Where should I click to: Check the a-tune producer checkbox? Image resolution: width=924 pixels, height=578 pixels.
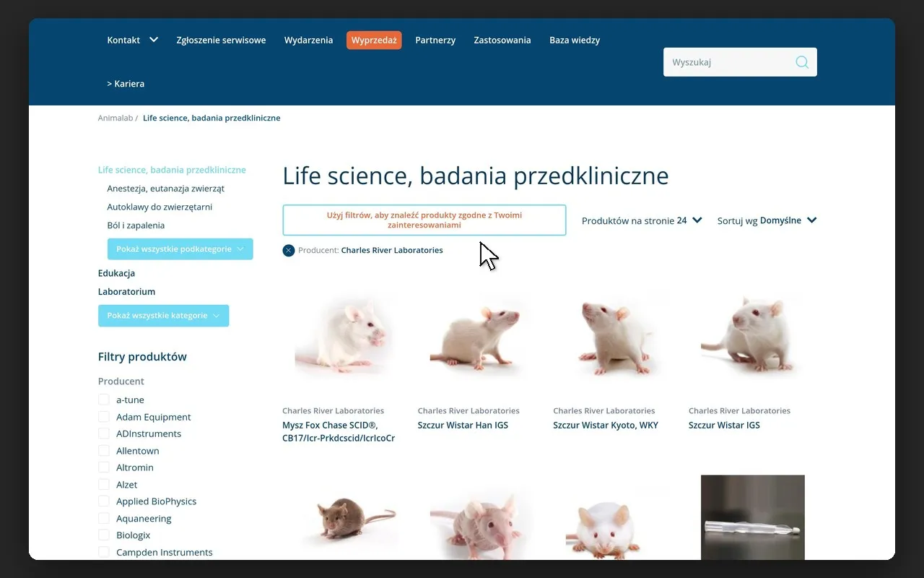(104, 400)
